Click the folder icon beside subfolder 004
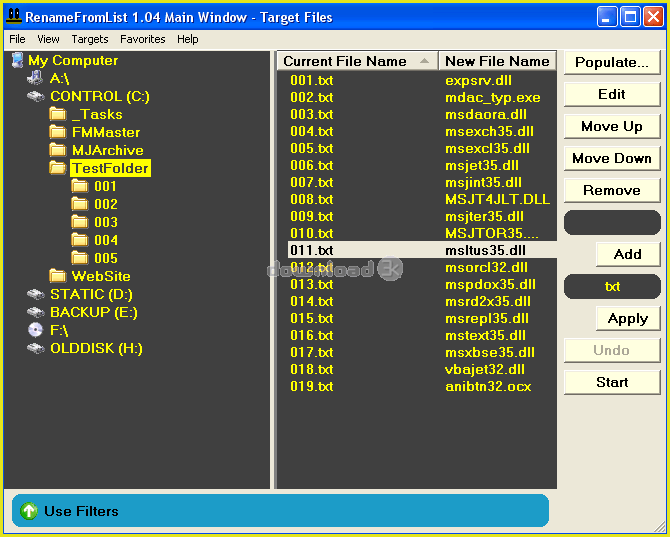670x537 pixels. click(80, 240)
